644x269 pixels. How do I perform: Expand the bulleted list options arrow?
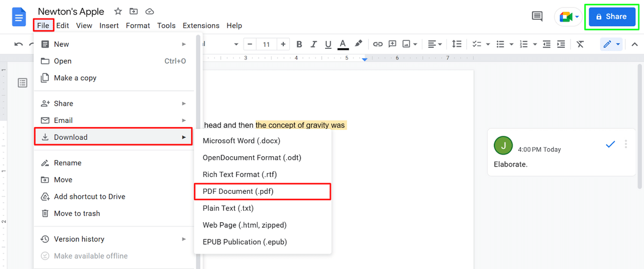(511, 44)
